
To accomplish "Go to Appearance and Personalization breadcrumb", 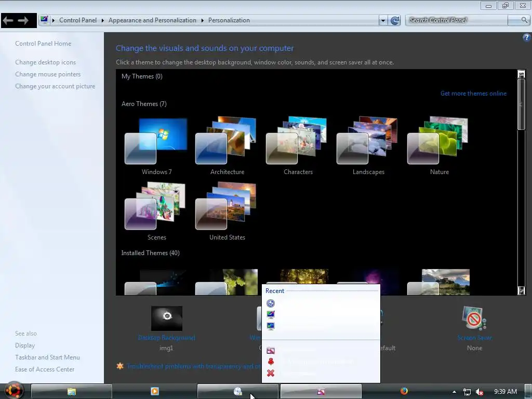I will [152, 20].
